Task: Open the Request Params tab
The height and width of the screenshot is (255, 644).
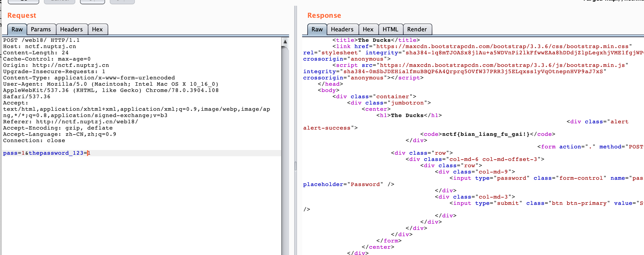Action: click(x=41, y=29)
